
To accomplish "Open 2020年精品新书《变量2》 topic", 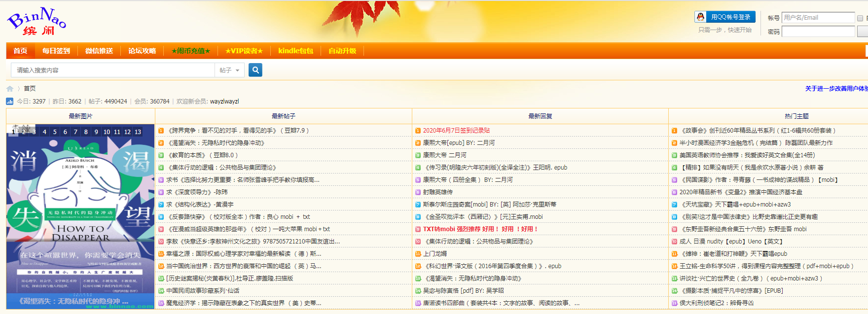I will pos(741,192).
